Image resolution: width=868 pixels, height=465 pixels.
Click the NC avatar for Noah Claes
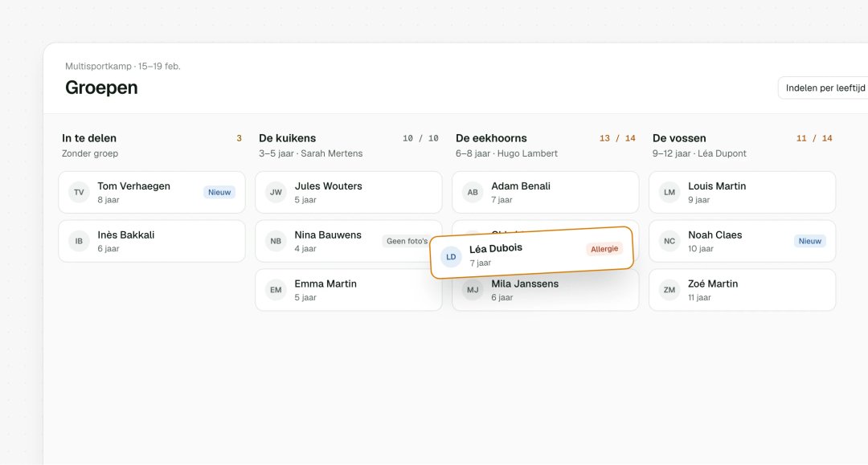point(669,241)
